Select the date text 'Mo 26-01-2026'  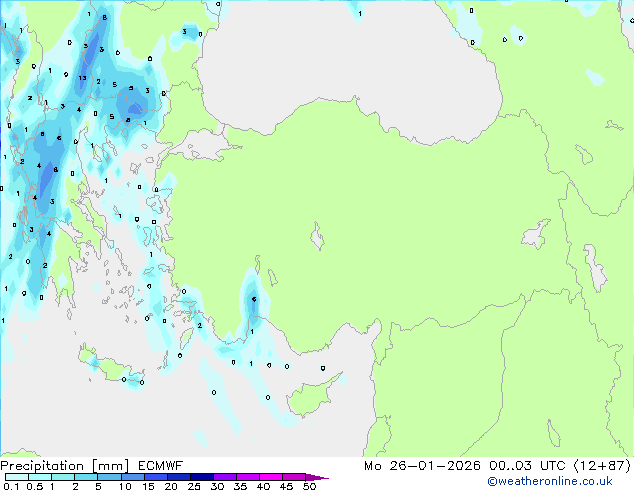[422, 466]
